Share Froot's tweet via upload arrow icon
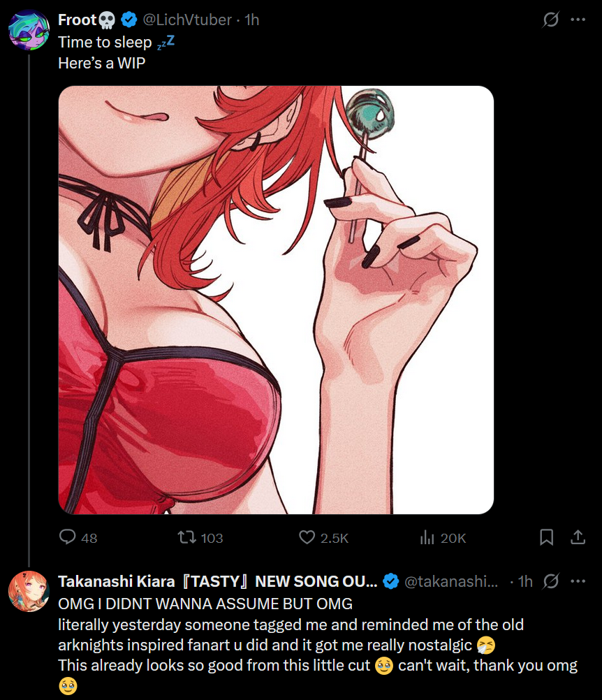 (578, 537)
